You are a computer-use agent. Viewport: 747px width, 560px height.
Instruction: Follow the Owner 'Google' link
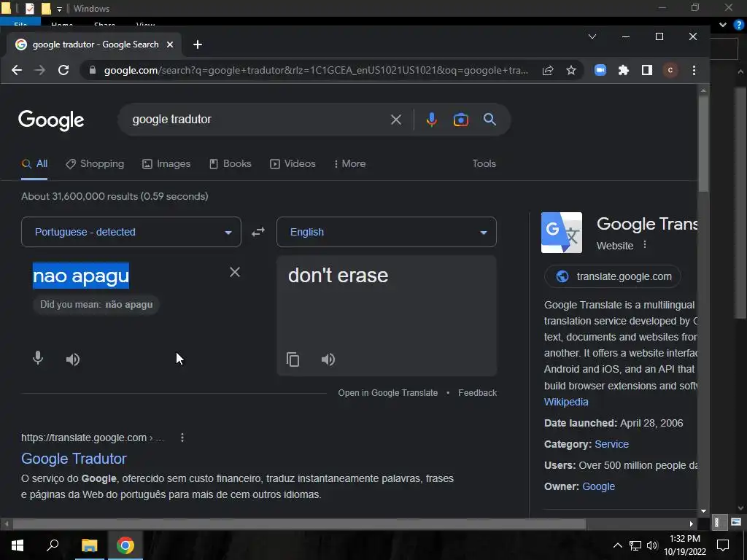tap(598, 486)
